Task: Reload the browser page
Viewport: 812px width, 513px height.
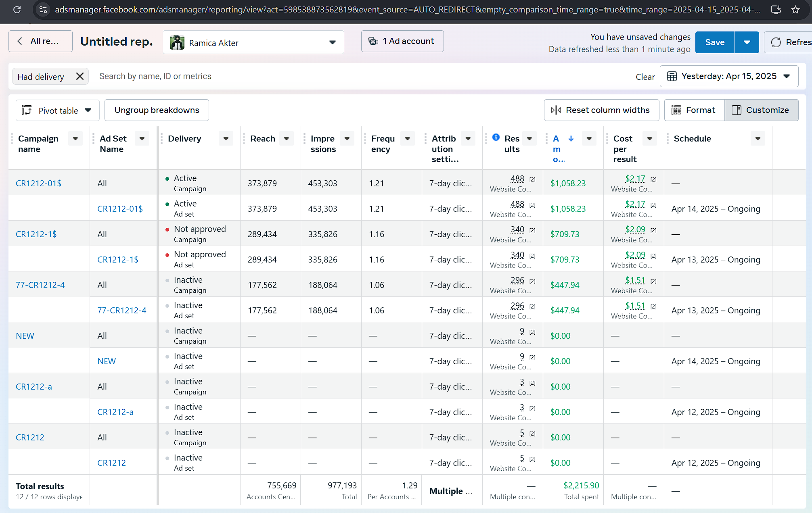Action: [x=17, y=9]
